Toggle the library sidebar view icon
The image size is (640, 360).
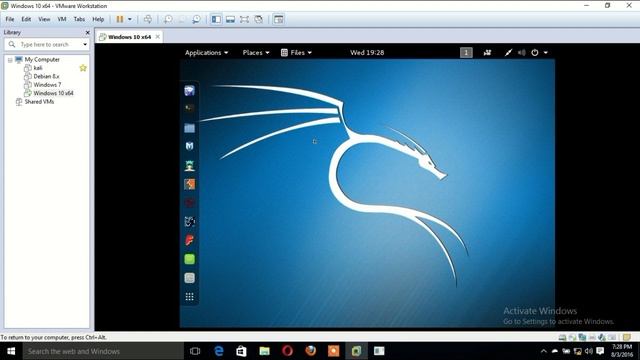coord(216,19)
